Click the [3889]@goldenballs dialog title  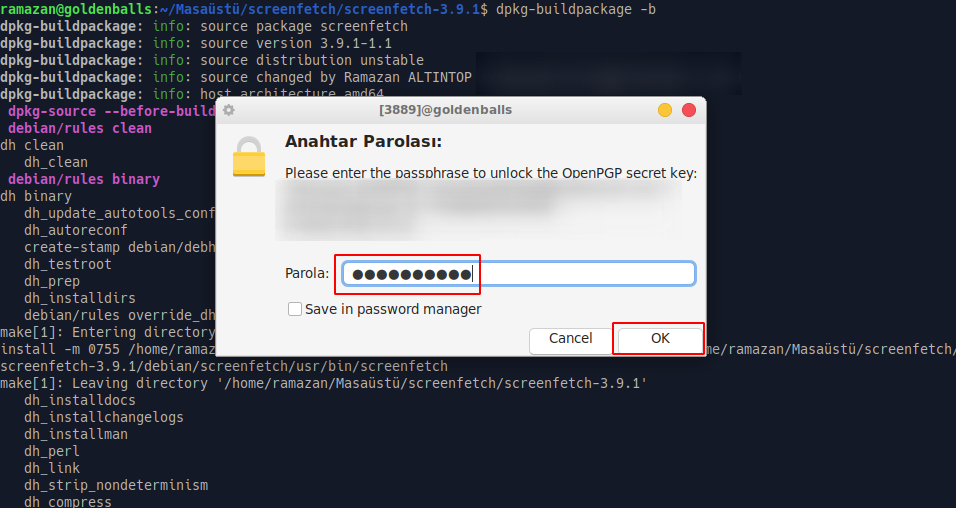pos(446,110)
